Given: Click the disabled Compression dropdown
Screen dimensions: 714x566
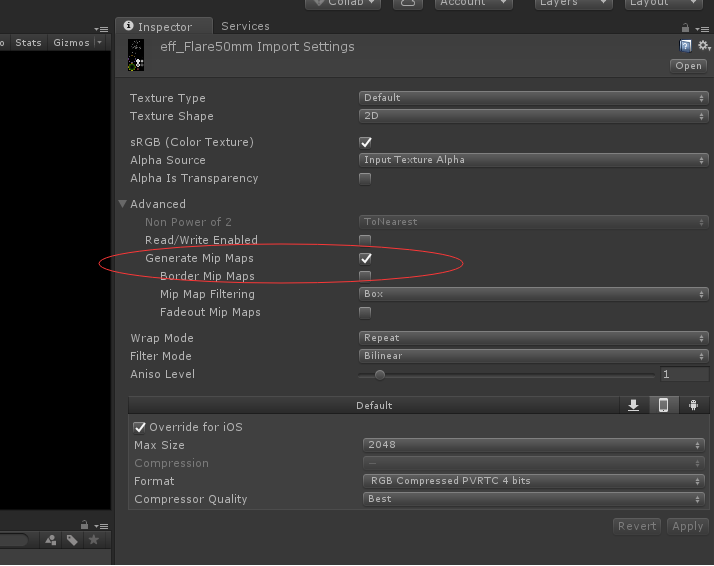Looking at the screenshot, I should pos(534,463).
